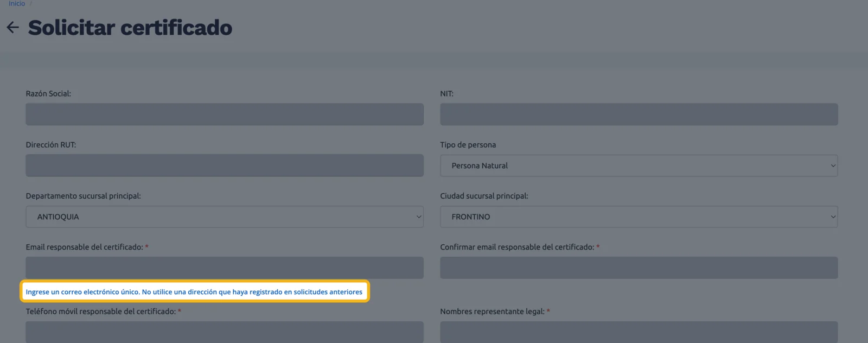Screen dimensions: 868x343
Task: Click the Razón Social input field
Action: coord(225,115)
